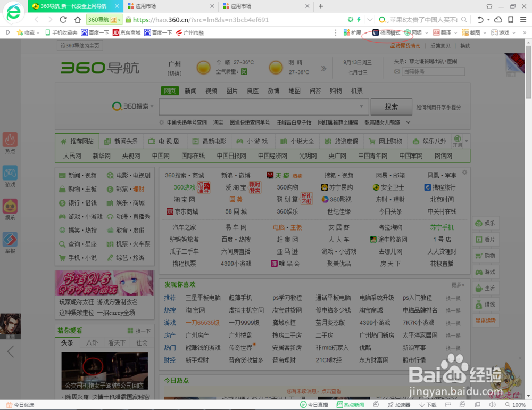This screenshot has width=532, height=410.
Task: Click the 星座运势 right sidebar button
Action: (x=486, y=321)
